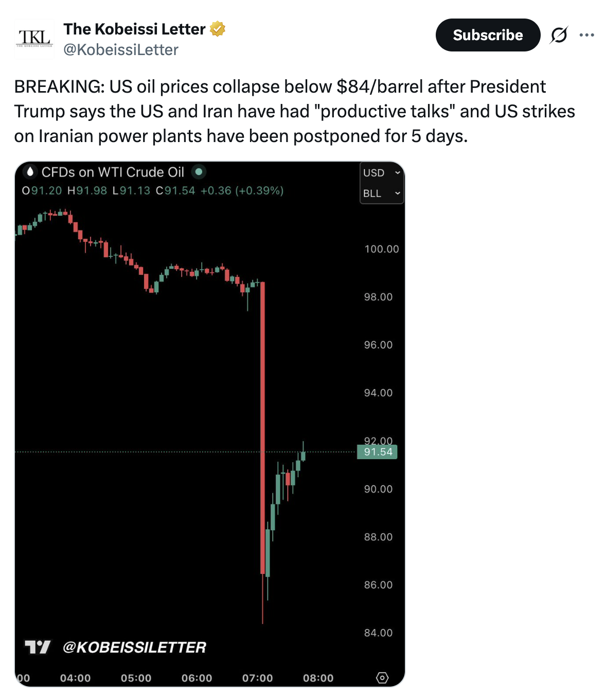Open the three-dots more options menu
Image resolution: width=605 pixels, height=700 pixels.
[586, 35]
